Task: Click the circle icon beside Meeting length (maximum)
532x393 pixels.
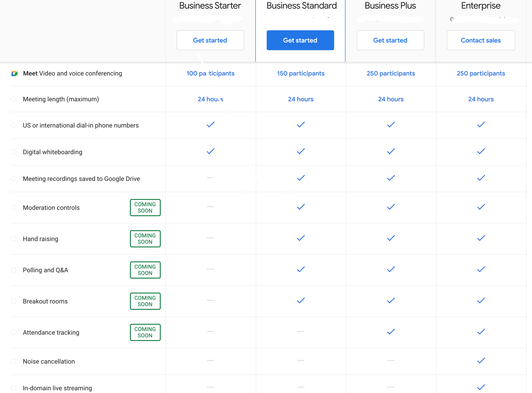Action: [x=14, y=99]
